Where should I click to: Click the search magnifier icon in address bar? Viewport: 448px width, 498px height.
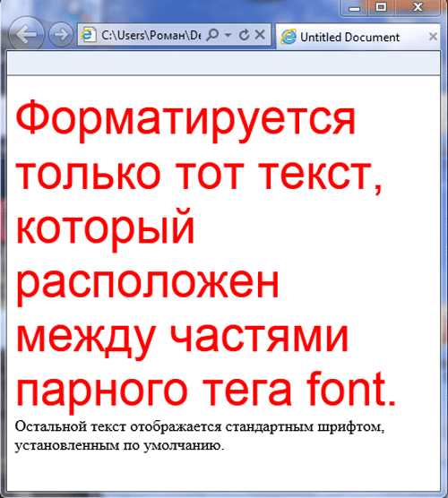pyautogui.click(x=212, y=35)
